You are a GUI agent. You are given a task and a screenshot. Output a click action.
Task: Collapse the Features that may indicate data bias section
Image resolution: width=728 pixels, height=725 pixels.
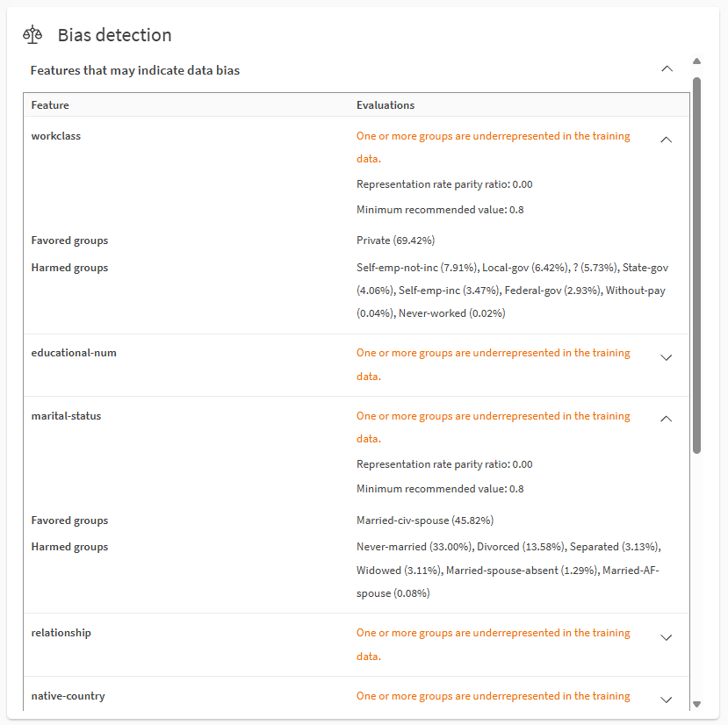tap(667, 68)
